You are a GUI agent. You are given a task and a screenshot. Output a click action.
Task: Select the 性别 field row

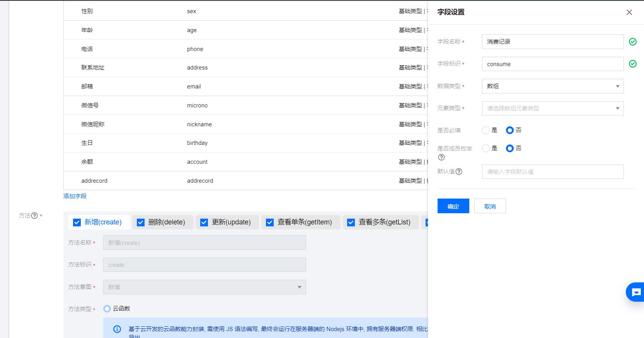245,11
